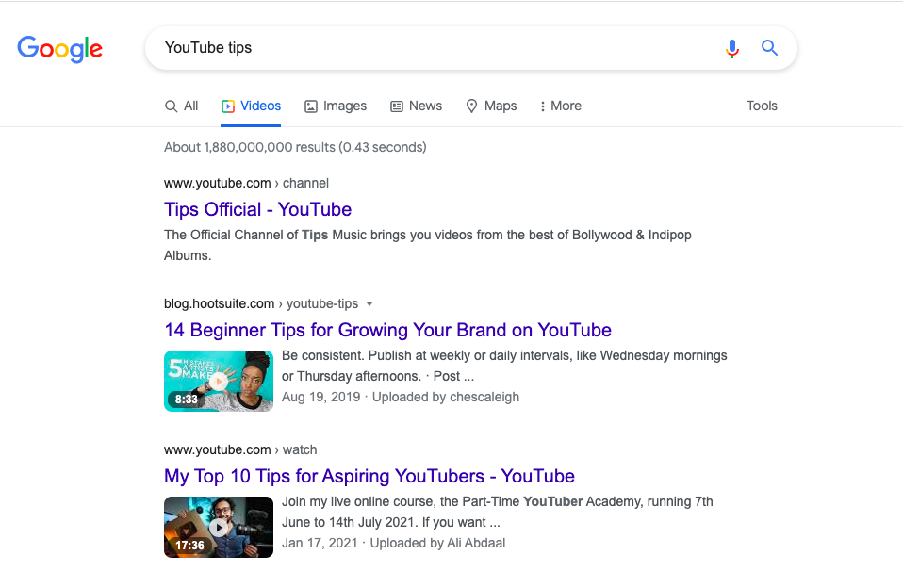The height and width of the screenshot is (588, 903).
Task: Open the Images tab
Action: [x=336, y=106]
